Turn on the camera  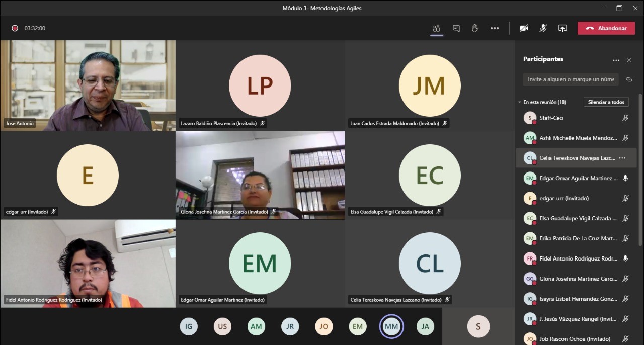coord(524,28)
